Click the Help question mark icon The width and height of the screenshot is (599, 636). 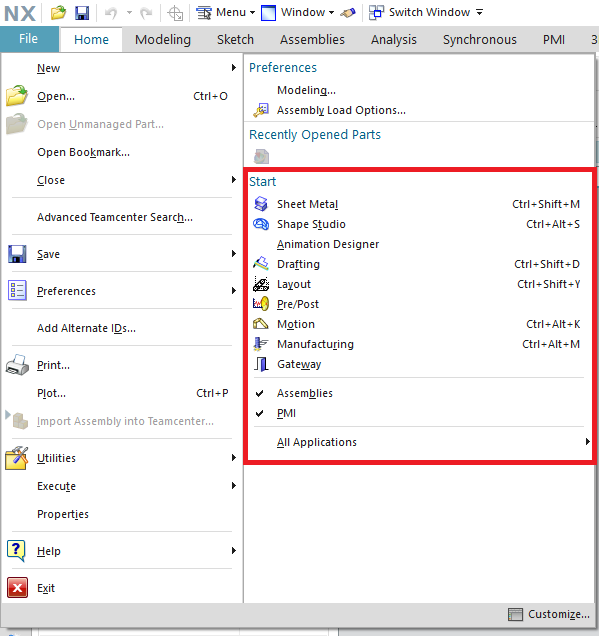coord(16,551)
